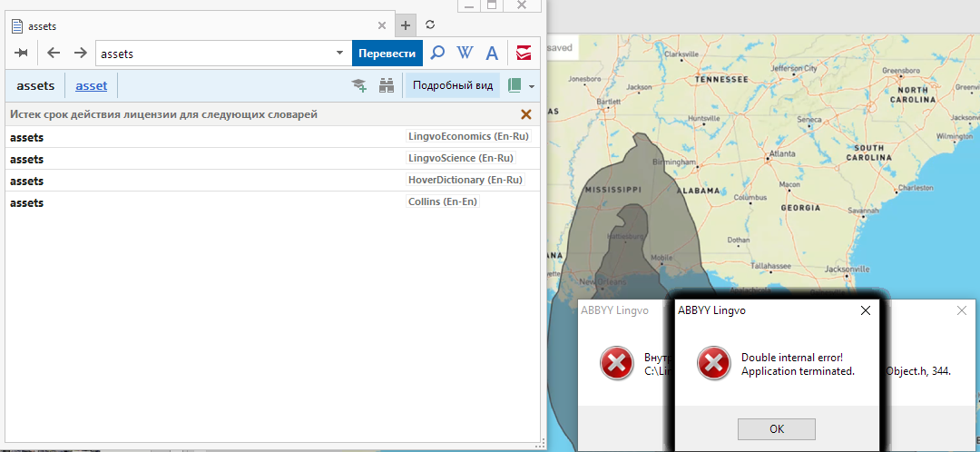Click the blue magnifier search icon
Screen dimensions: 980x452
click(438, 54)
